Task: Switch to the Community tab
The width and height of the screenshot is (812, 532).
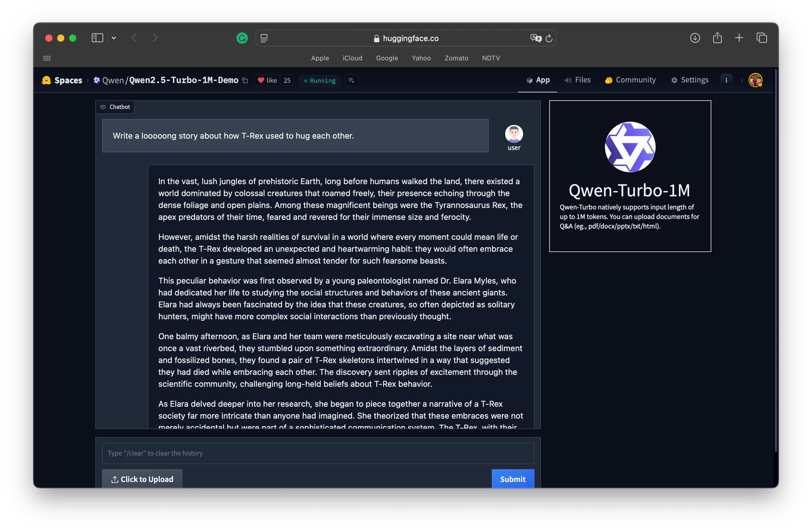Action: click(x=630, y=80)
